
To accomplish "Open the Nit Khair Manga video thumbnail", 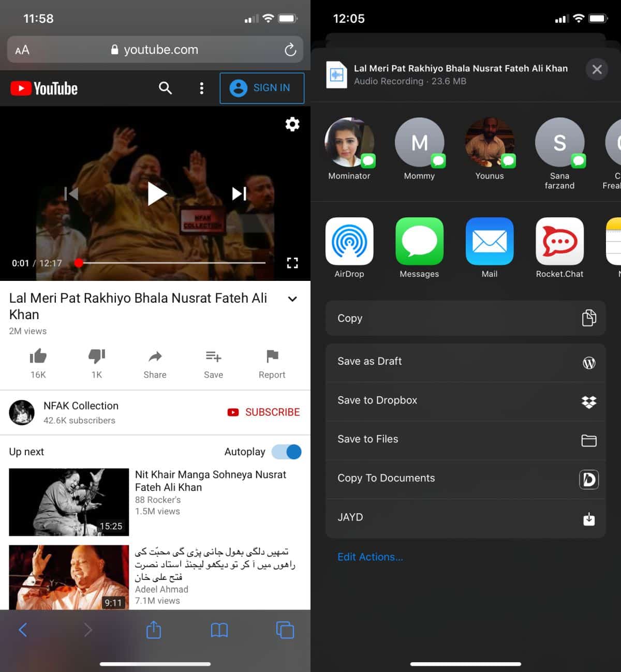I will 68,502.
